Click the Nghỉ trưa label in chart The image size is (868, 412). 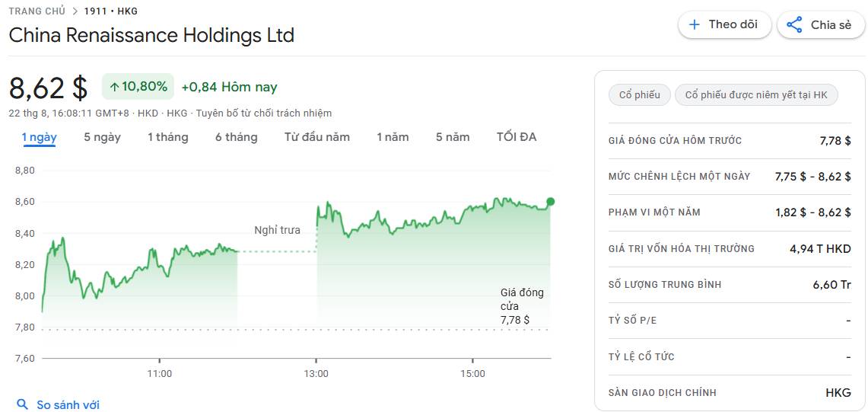click(278, 230)
